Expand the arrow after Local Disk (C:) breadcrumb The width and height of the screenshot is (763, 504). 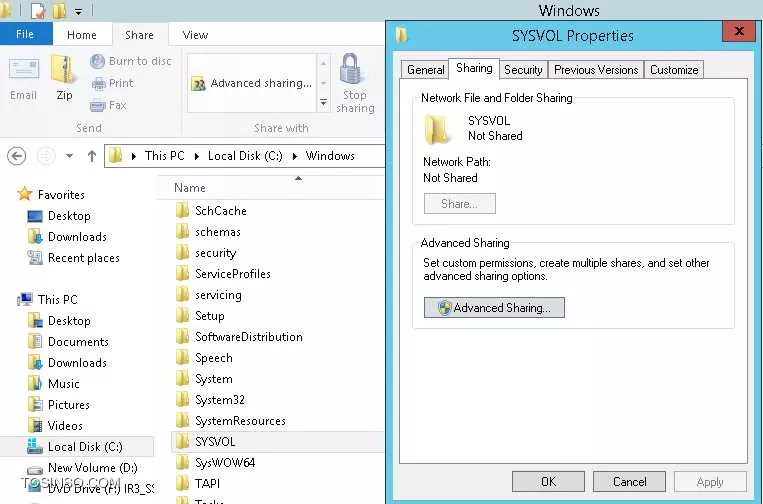pos(294,156)
